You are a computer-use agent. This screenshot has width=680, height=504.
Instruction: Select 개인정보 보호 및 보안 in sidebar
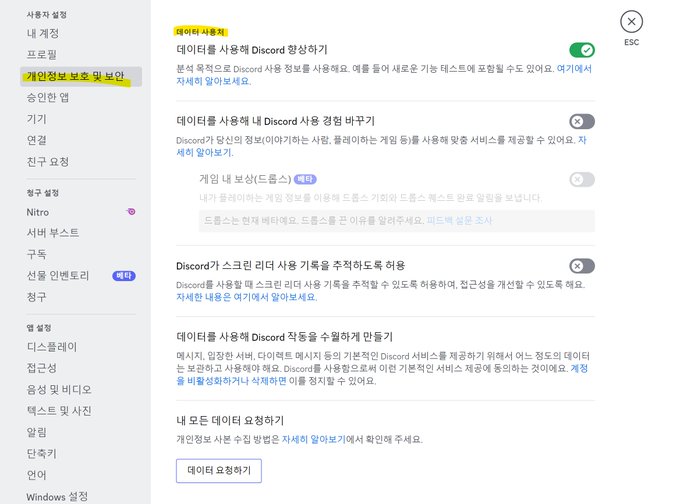81,76
